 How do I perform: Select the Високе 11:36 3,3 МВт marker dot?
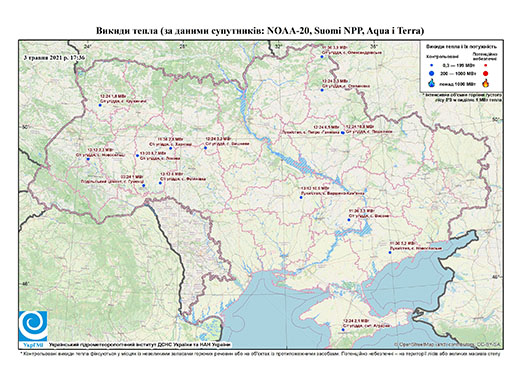point(349,220)
